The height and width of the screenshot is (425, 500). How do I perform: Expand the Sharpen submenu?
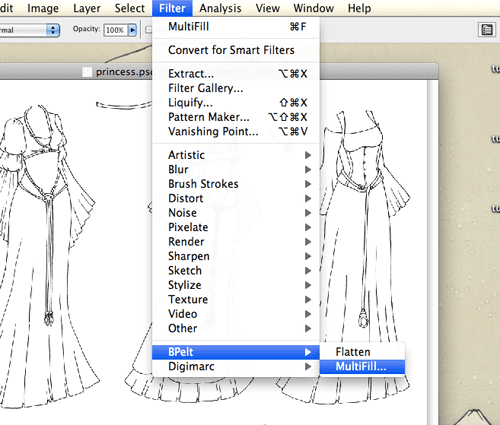pos(236,256)
